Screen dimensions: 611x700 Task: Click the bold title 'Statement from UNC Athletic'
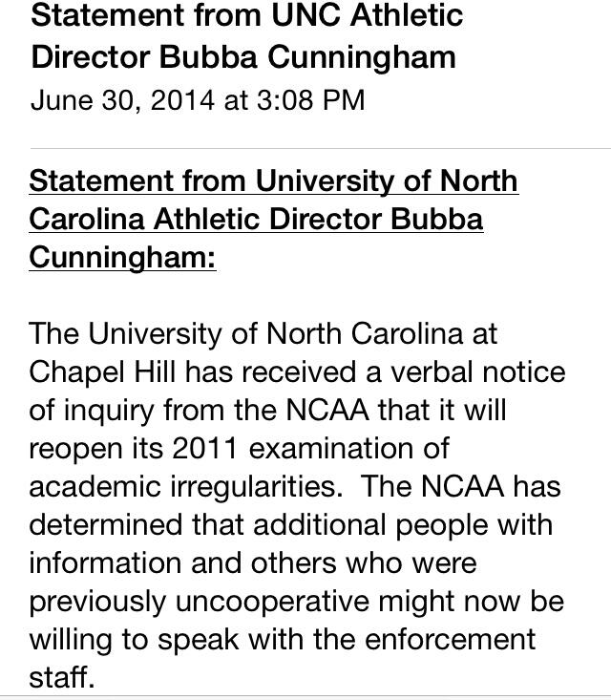tap(247, 14)
